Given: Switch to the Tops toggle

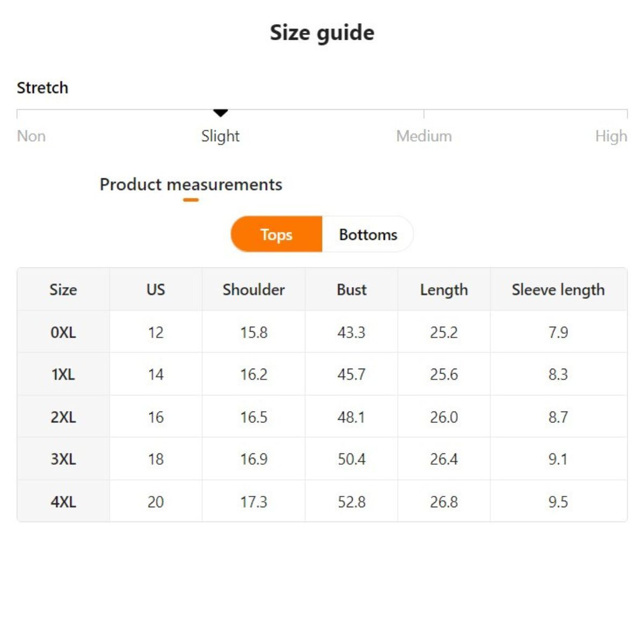Looking at the screenshot, I should click(x=276, y=235).
